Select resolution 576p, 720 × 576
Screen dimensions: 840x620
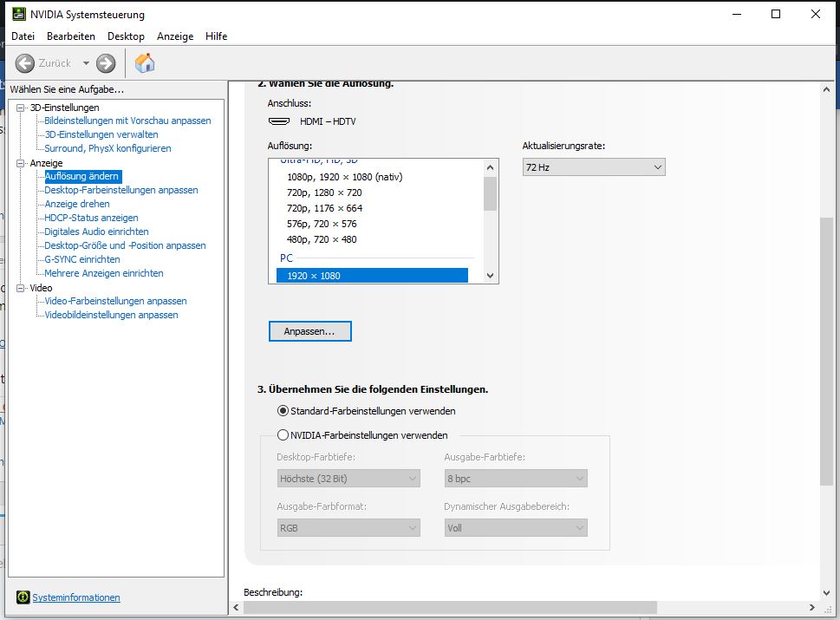tap(322, 224)
